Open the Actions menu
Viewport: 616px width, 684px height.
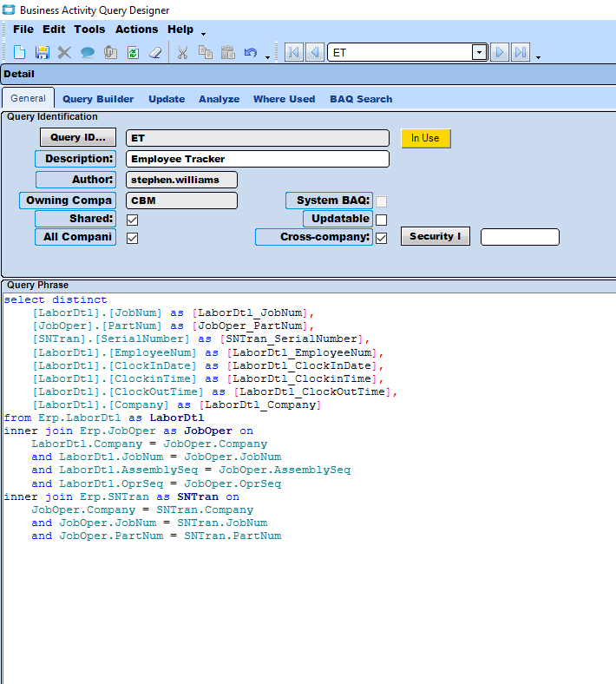coord(136,30)
